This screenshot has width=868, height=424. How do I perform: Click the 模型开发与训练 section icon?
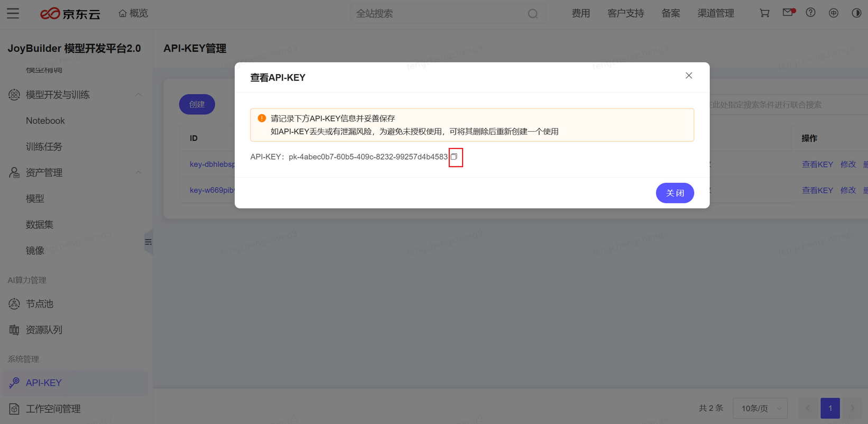point(14,95)
